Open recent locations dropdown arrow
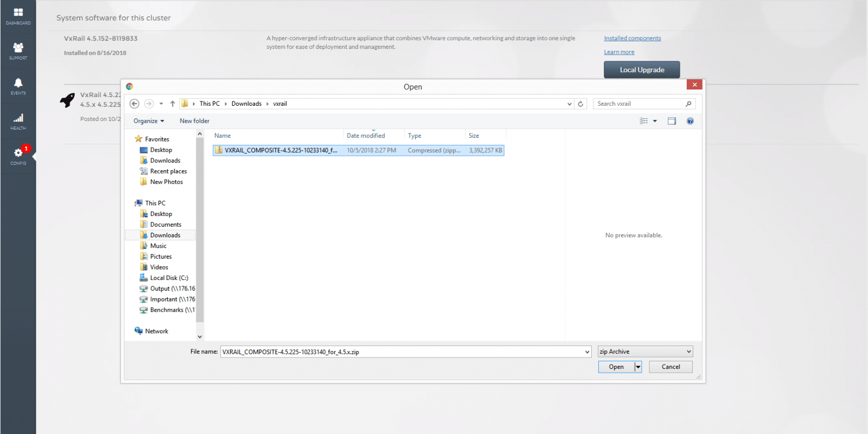 click(x=161, y=104)
